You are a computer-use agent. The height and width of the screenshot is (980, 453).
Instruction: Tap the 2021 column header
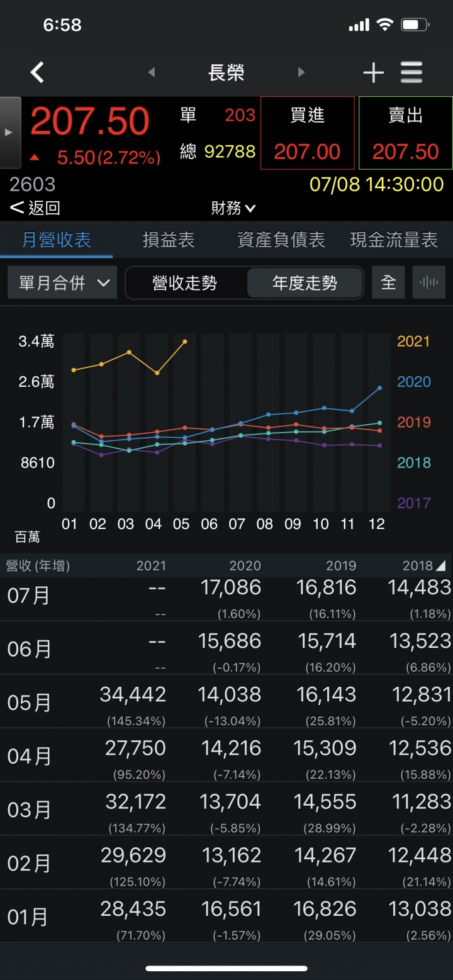151,565
